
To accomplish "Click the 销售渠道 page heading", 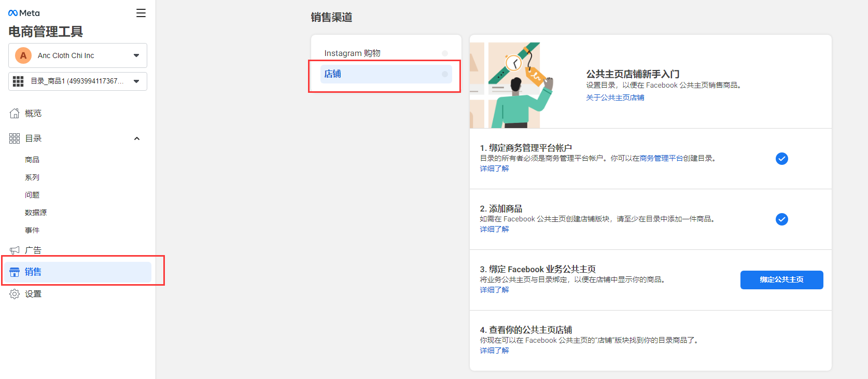I will coord(331,17).
